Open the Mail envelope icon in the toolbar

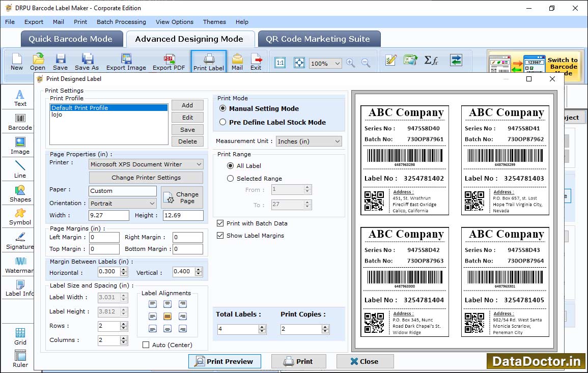click(237, 62)
